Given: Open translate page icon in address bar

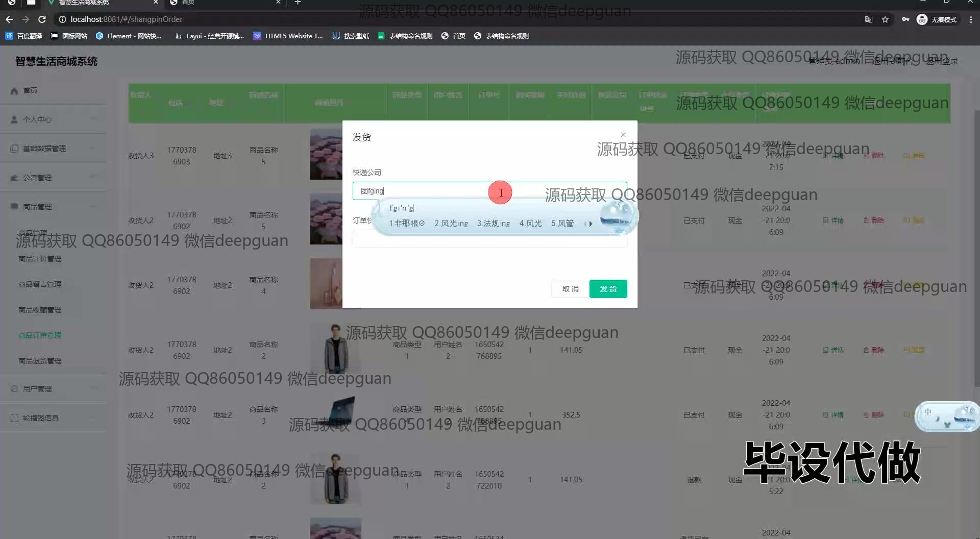Looking at the screenshot, I should [868, 19].
